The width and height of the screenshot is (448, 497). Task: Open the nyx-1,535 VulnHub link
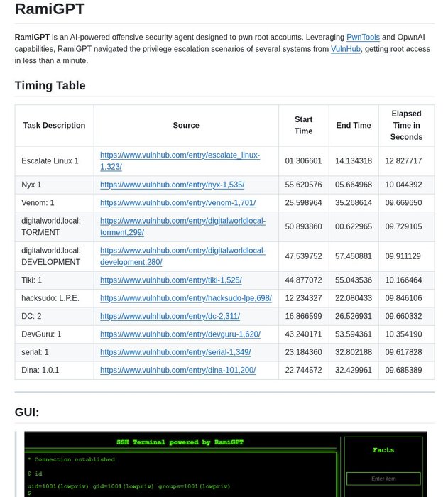click(172, 185)
